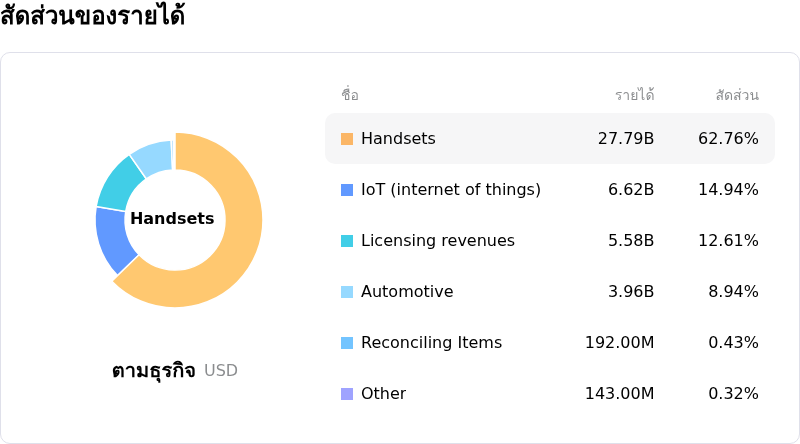This screenshot has width=800, height=444.
Task: Click the รายได้ column header
Action: tap(634, 95)
